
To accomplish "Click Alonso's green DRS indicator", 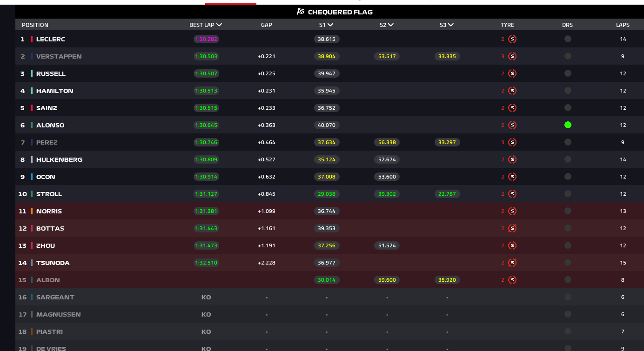I will (x=568, y=125).
